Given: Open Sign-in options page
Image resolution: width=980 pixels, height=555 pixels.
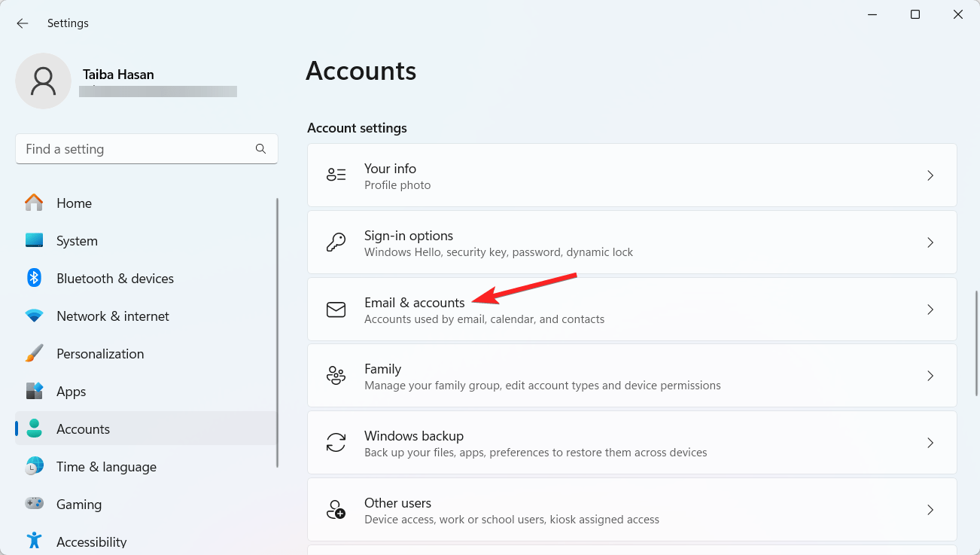Looking at the screenshot, I should coord(408,236).
